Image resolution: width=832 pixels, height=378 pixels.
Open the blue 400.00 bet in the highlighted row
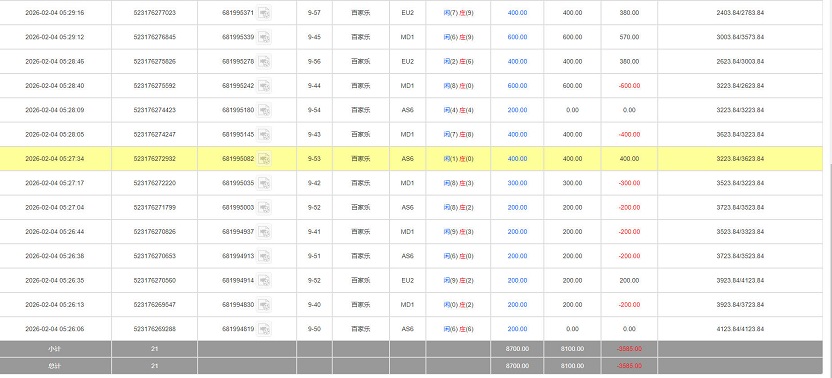click(x=517, y=158)
